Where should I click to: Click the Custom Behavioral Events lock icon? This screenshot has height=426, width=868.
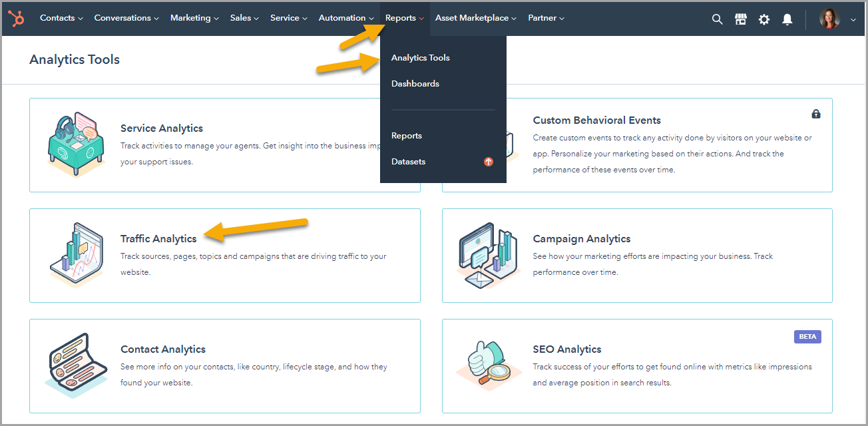816,114
